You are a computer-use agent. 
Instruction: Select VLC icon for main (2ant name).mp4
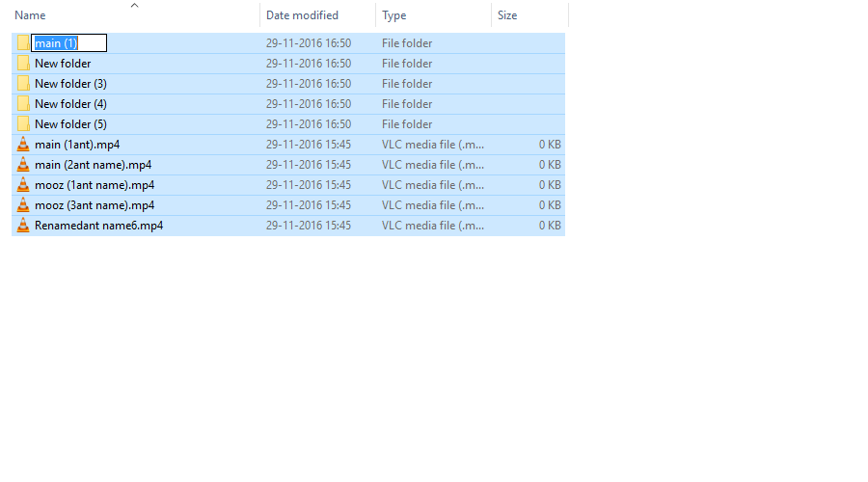point(23,165)
